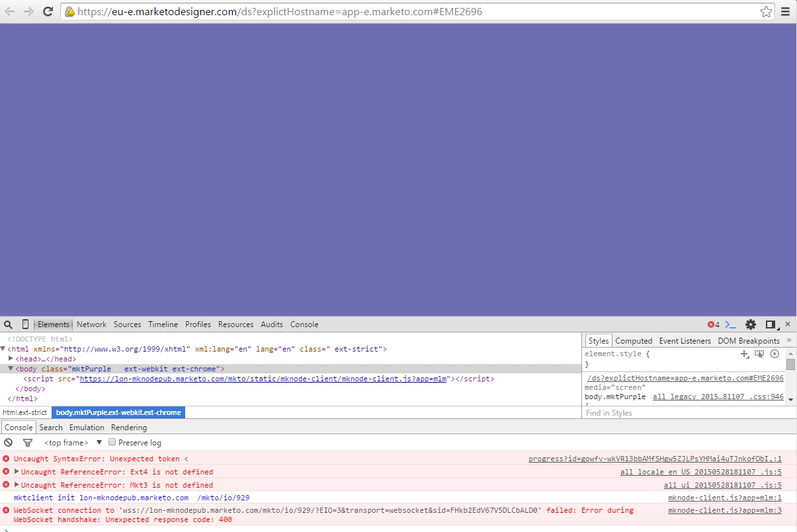Image resolution: width=797 pixels, height=532 pixels.
Task: Toggle the console filter funnel
Action: click(28, 443)
